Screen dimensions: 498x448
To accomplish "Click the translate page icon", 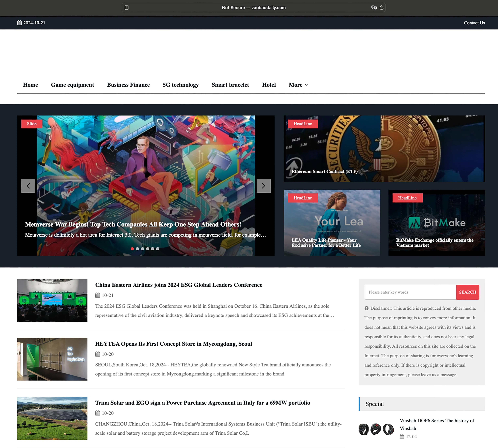I will point(374,8).
